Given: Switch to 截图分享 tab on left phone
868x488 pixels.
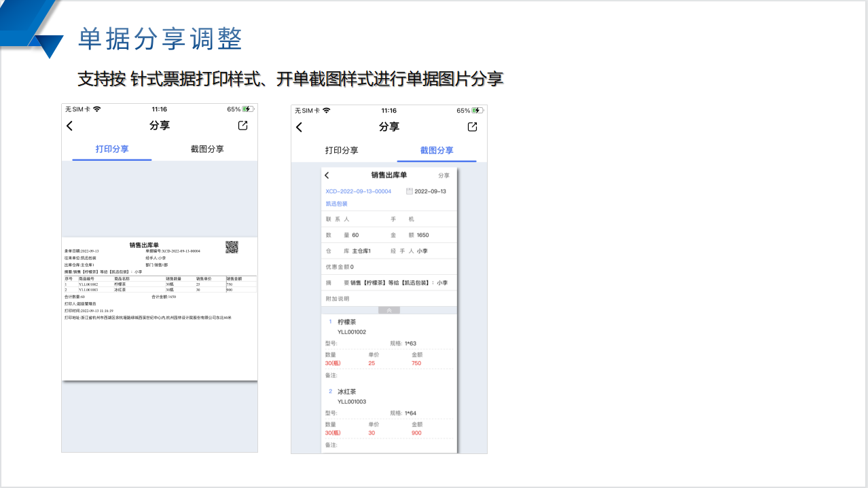Looking at the screenshot, I should pos(207,149).
